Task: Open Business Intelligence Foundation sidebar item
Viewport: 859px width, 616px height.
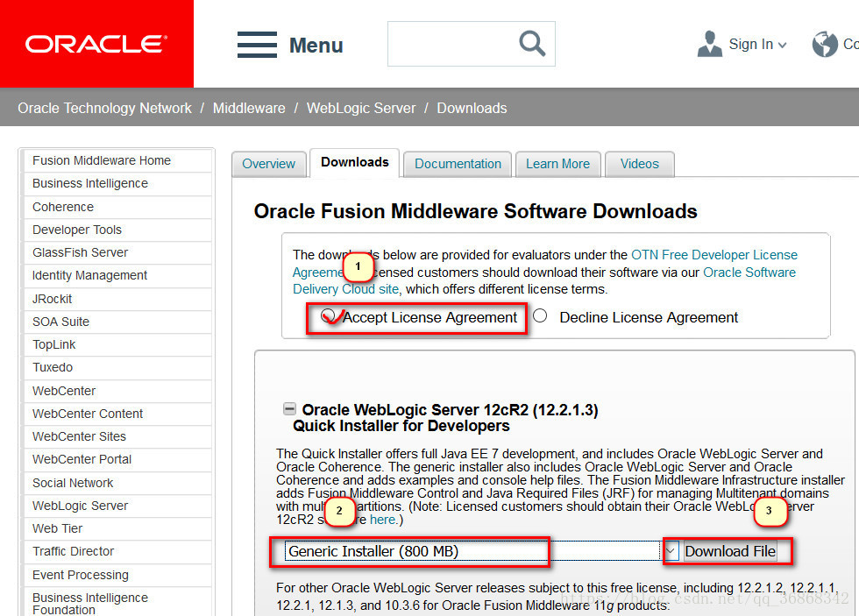Action: (x=117, y=603)
